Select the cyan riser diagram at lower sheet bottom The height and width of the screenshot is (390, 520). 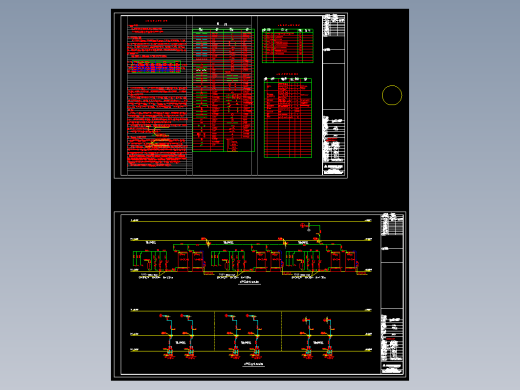251,335
